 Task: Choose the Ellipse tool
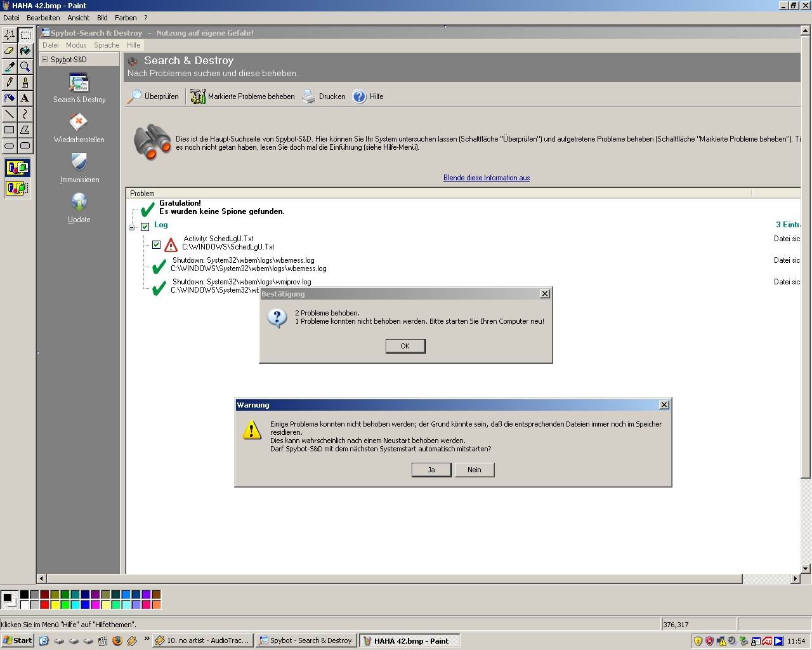coord(10,145)
